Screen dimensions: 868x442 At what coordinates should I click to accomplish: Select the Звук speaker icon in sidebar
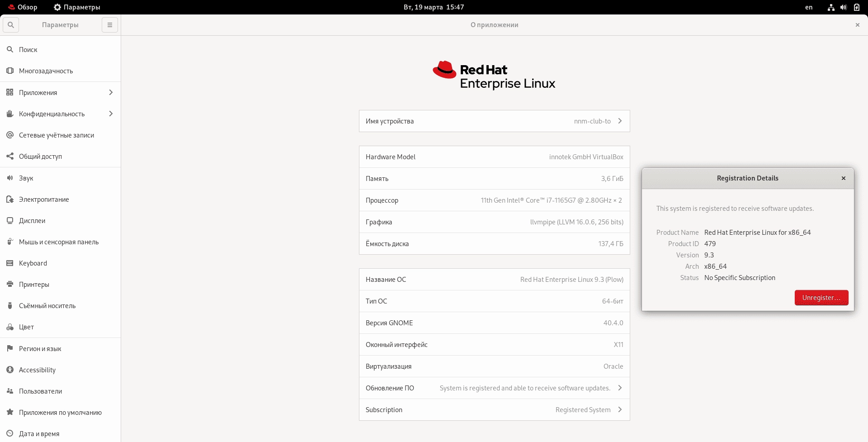click(x=10, y=178)
